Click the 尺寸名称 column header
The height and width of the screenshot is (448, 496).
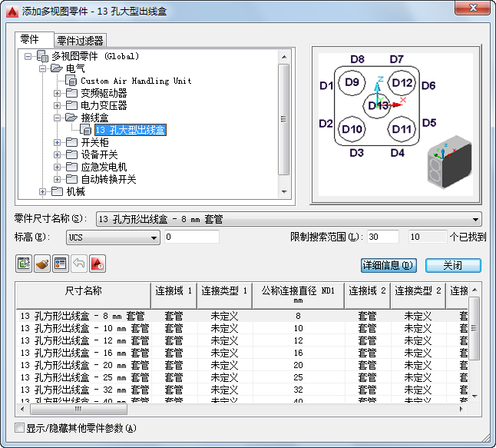(x=84, y=295)
